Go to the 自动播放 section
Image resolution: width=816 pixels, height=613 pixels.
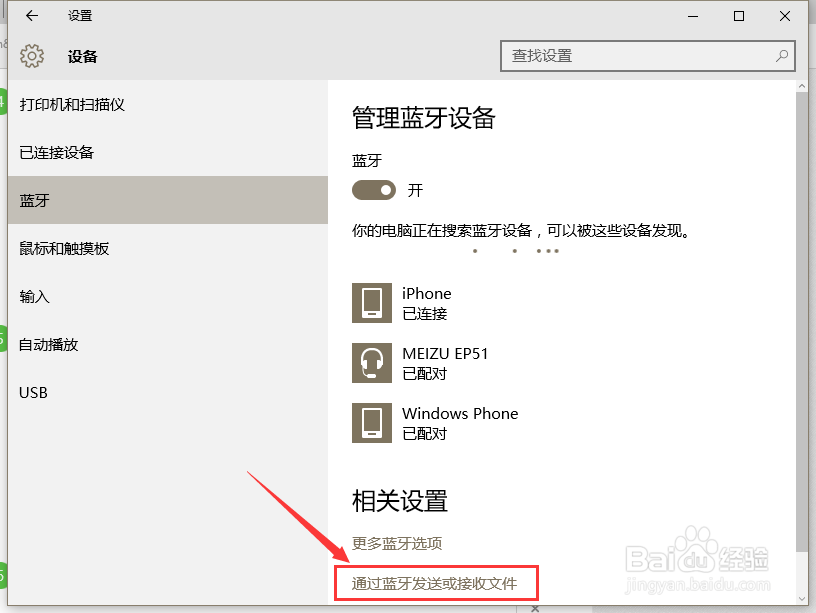50,344
